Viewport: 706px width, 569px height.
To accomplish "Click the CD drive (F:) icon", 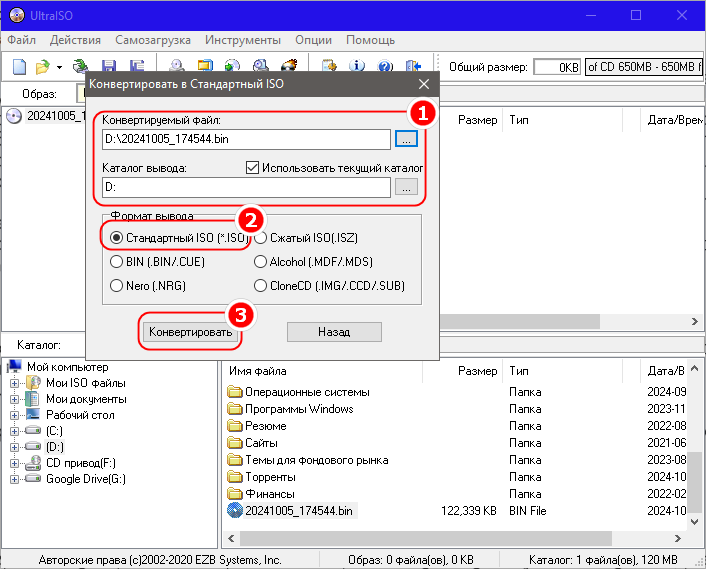I will [x=33, y=462].
